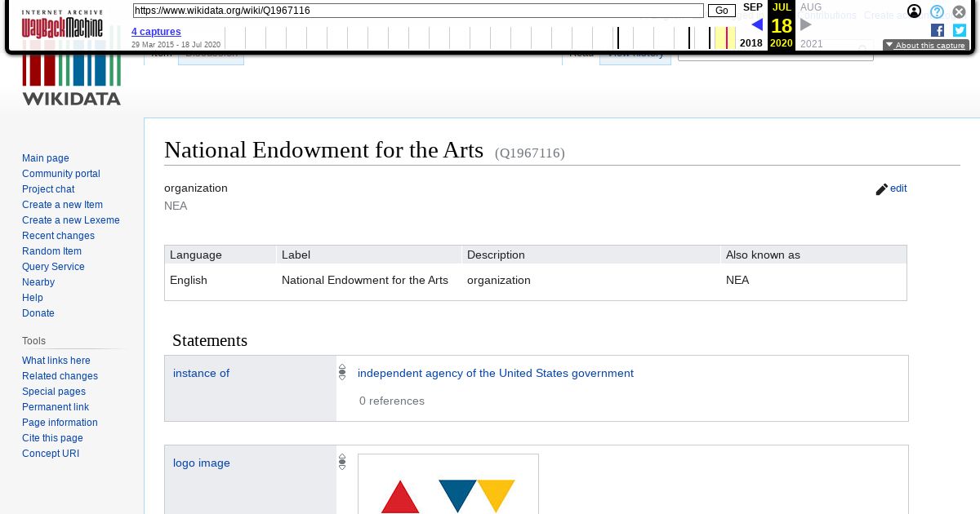
Task: Open Main page link
Action: pos(46,158)
